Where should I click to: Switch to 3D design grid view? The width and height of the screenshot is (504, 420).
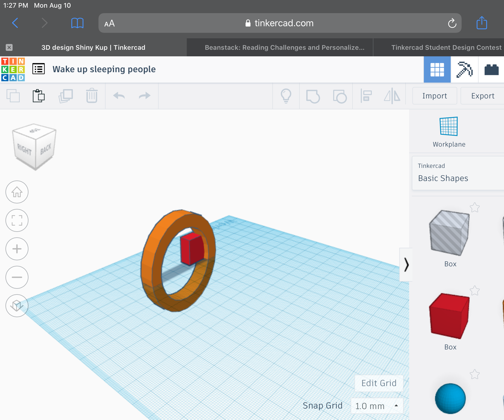coord(437,69)
